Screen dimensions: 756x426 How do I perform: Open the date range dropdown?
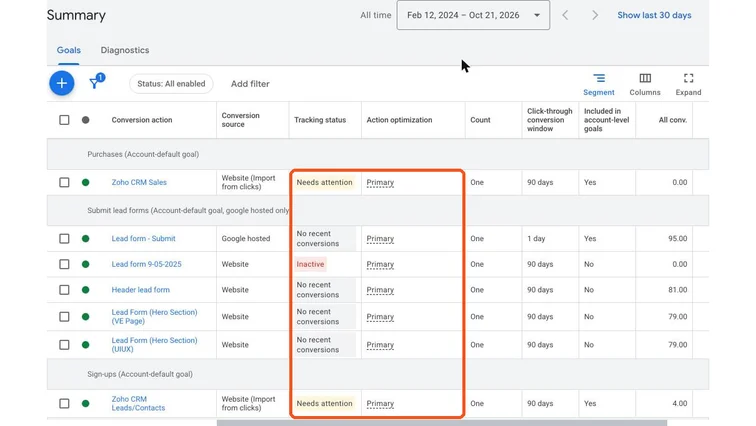(473, 15)
